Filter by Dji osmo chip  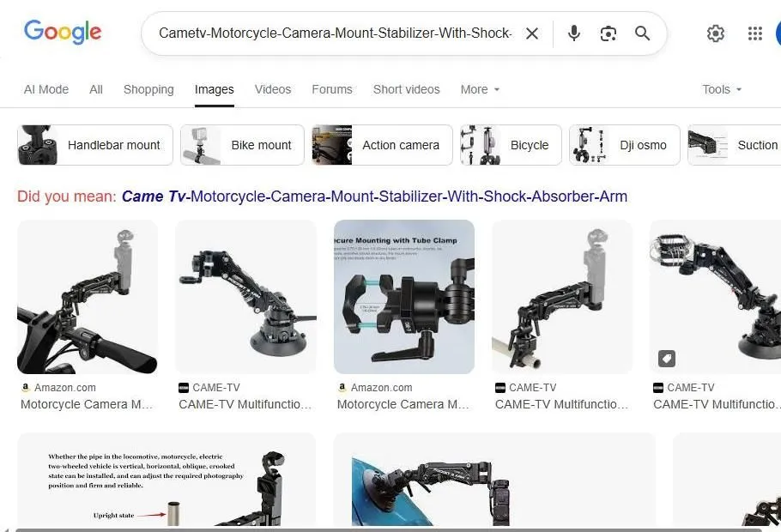click(625, 145)
